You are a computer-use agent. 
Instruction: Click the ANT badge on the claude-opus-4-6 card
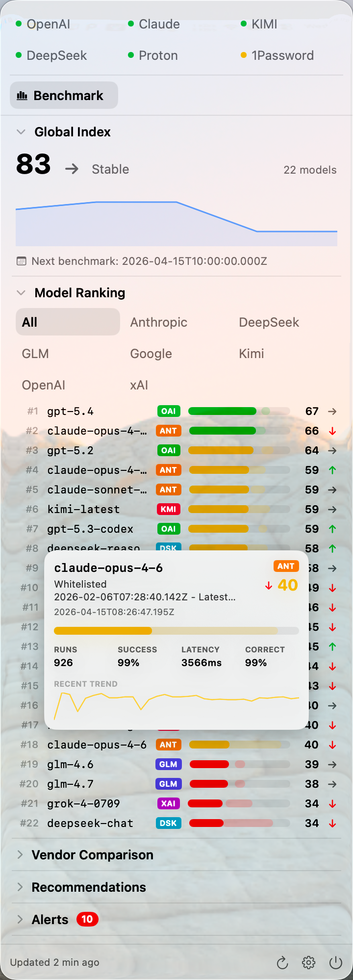click(286, 566)
